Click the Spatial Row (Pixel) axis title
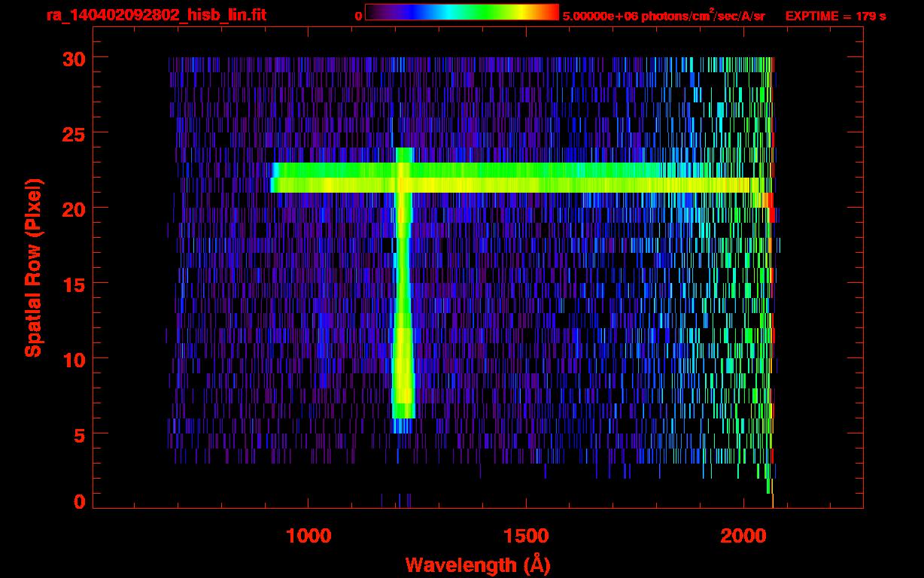Image resolution: width=924 pixels, height=578 pixels. point(32,268)
